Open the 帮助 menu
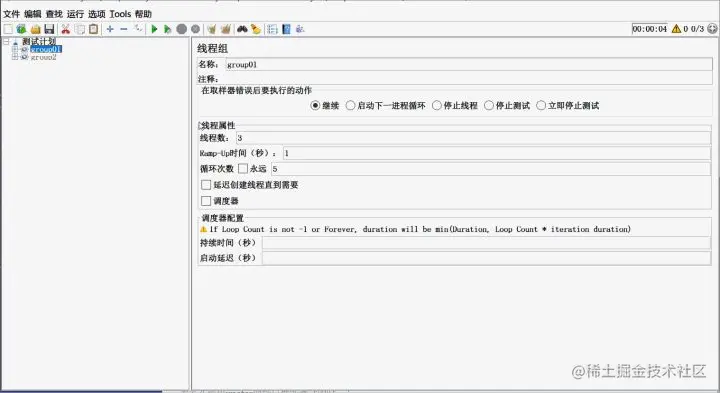Viewport: 720px width, 393px height. [143, 14]
